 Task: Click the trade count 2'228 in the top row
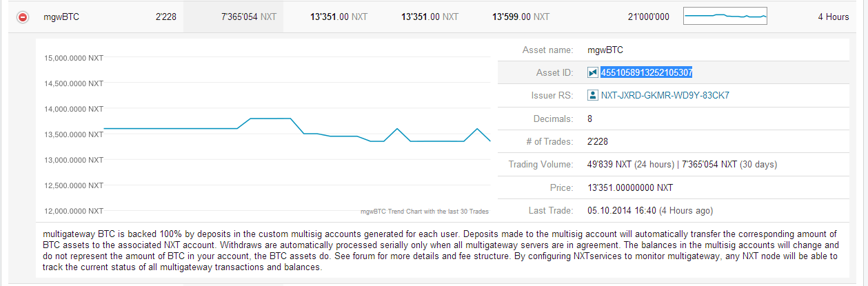tap(166, 17)
